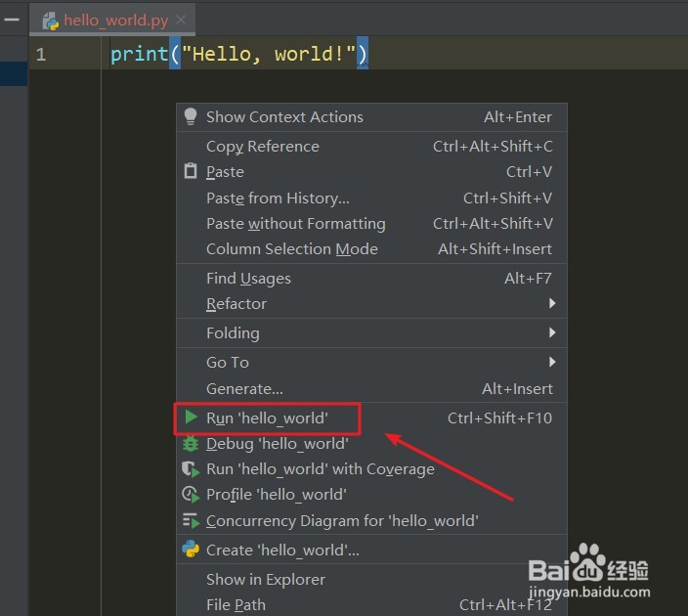Close the hello_world.py editor tab
This screenshot has height=616, width=688.
tap(181, 20)
